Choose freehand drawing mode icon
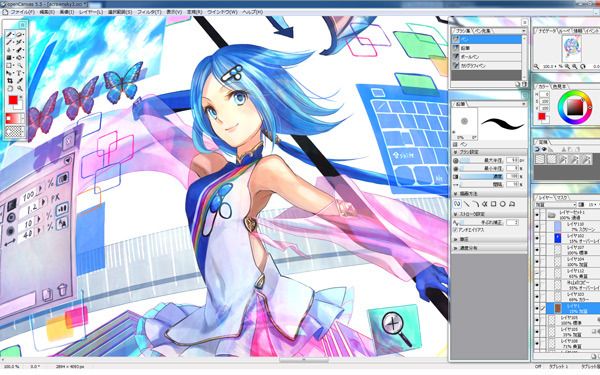This screenshot has width=600, height=375. coord(457,204)
